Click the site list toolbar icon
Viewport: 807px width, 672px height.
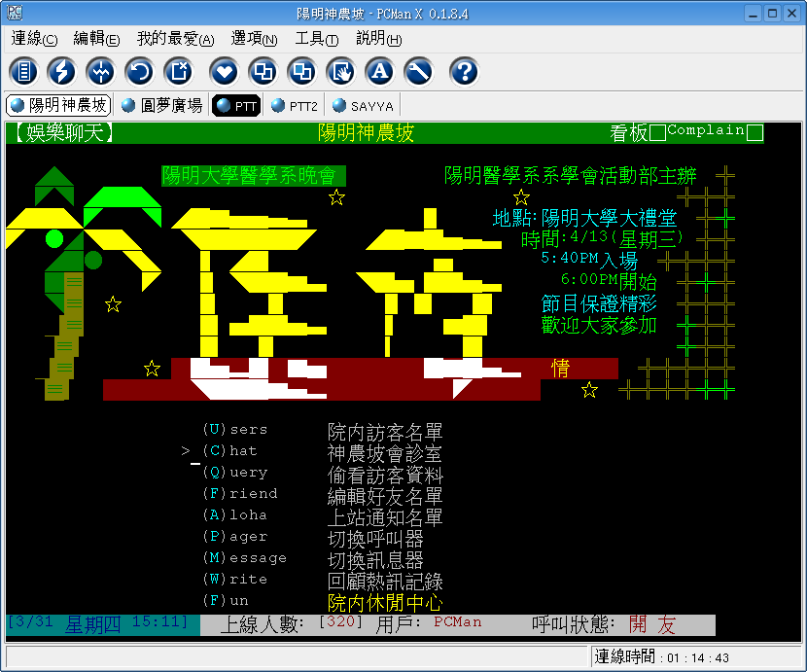[x=23, y=72]
